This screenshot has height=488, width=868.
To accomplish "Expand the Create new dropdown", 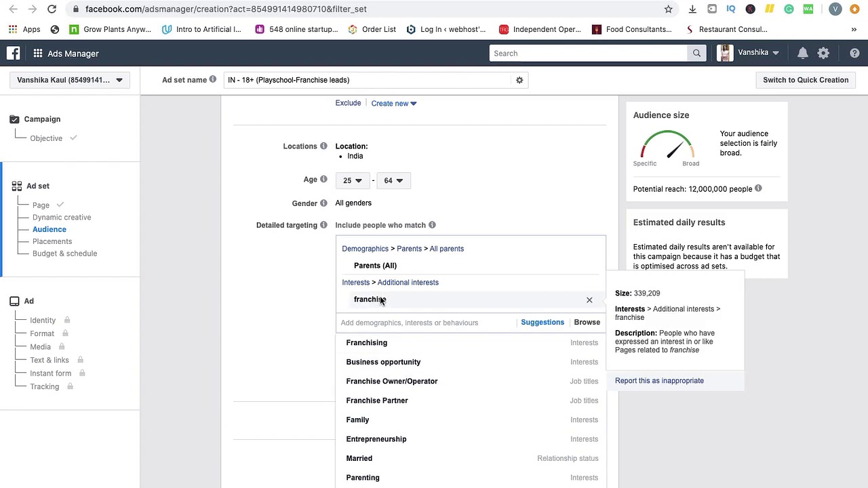I will point(394,103).
